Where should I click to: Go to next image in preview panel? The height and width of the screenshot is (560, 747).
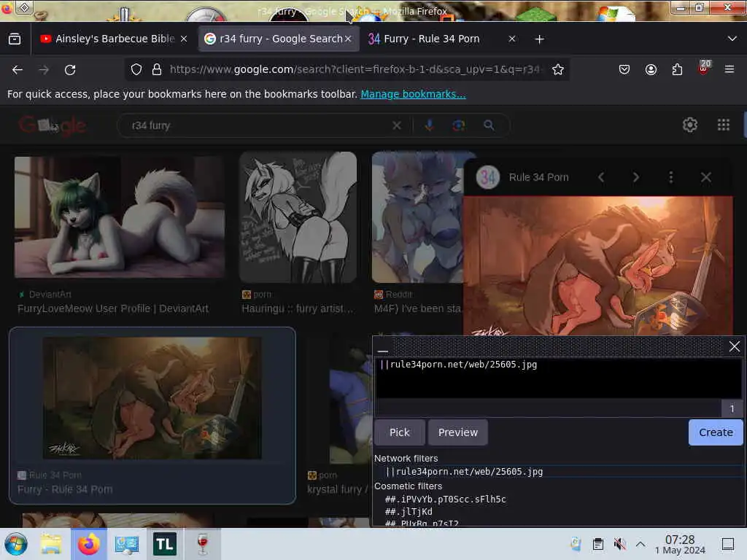pyautogui.click(x=635, y=178)
